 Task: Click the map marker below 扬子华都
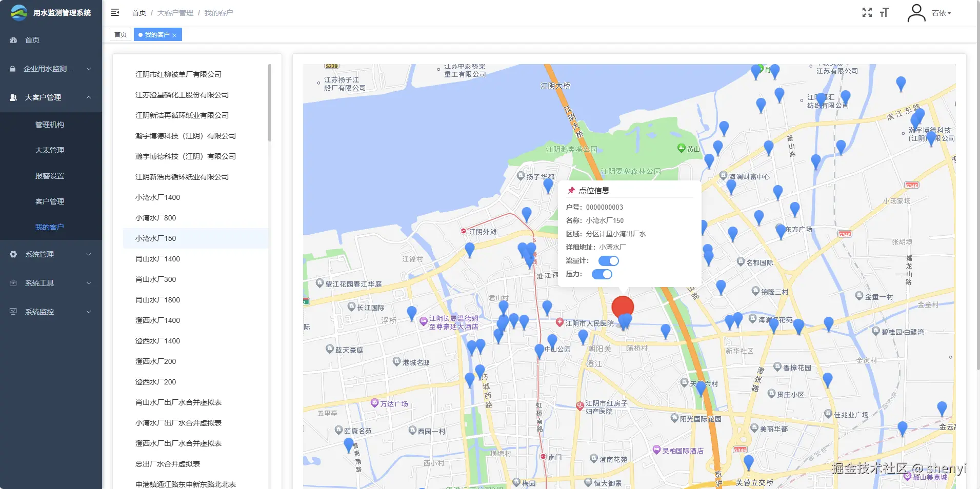(x=548, y=186)
